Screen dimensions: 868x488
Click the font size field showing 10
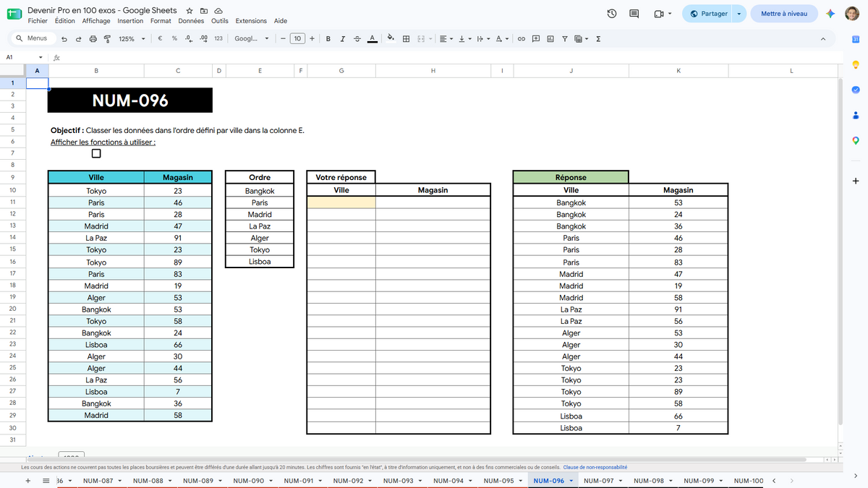coord(297,39)
